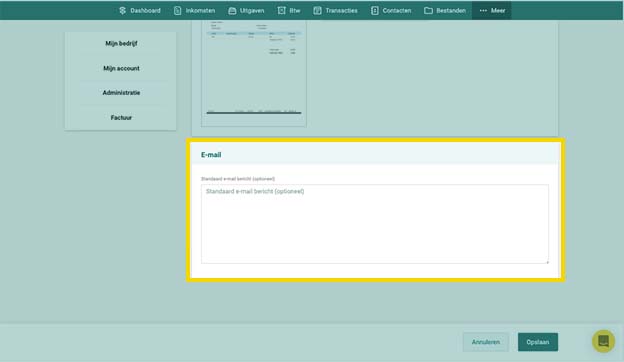This screenshot has width=624, height=362.
Task: Click the Contacten address book icon
Action: 374,11
